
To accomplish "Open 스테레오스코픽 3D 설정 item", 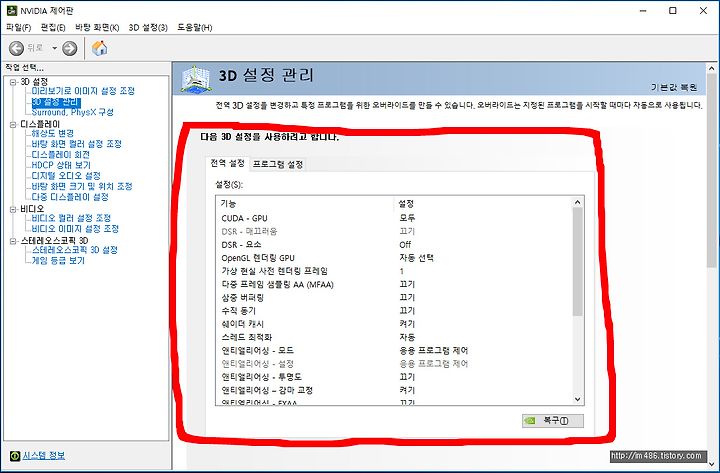I will [75, 250].
